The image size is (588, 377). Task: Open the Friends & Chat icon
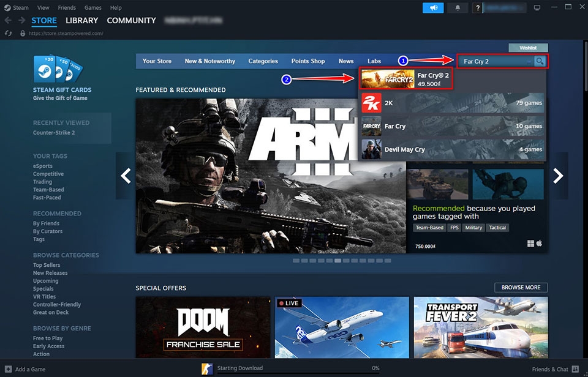575,369
